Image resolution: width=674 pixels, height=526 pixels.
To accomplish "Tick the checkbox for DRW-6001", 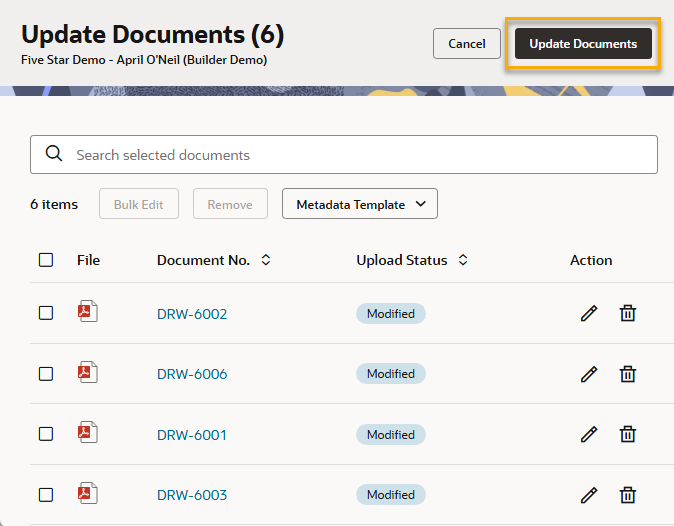I will pyautogui.click(x=46, y=434).
